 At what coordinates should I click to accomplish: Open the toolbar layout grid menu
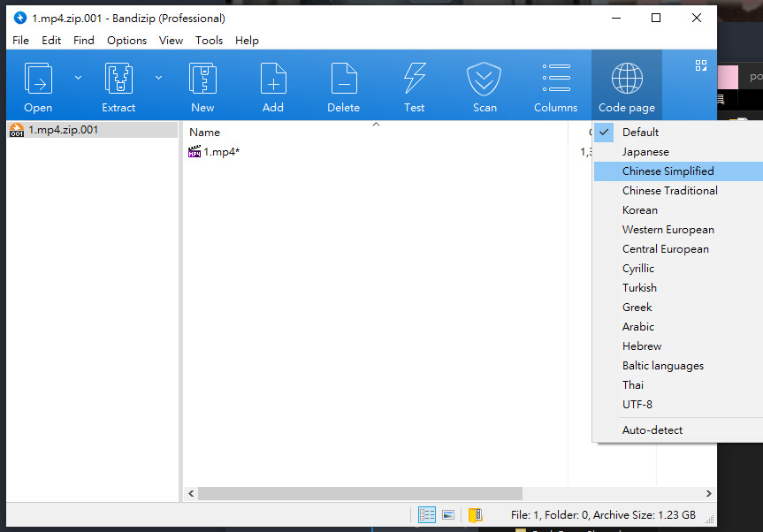pos(701,65)
